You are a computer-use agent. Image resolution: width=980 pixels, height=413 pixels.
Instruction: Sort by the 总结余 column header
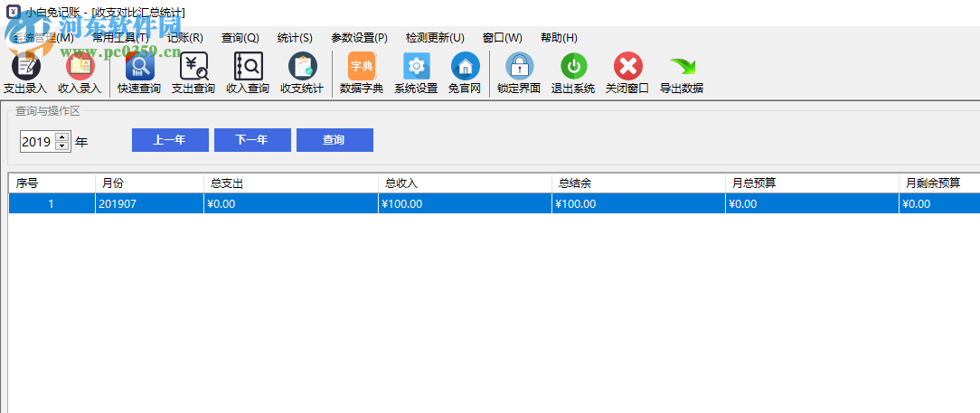point(639,183)
